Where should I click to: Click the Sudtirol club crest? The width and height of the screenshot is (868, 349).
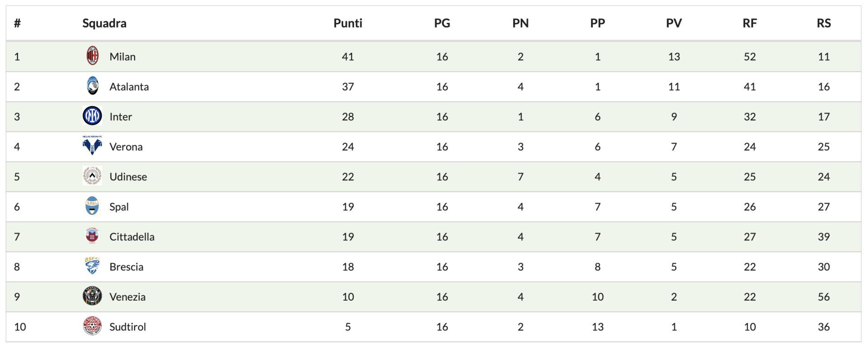tap(92, 326)
